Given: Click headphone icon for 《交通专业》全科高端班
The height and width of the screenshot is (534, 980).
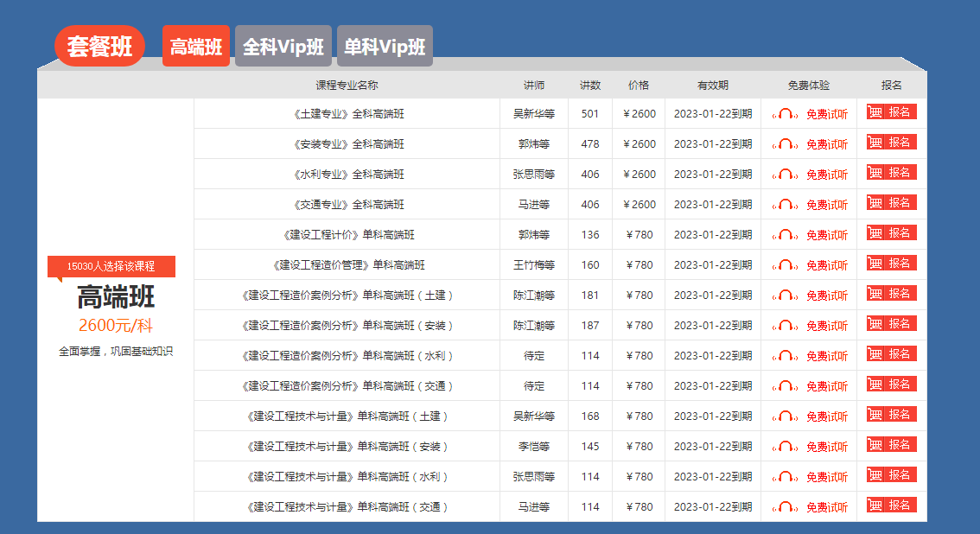Looking at the screenshot, I should click(x=785, y=205).
